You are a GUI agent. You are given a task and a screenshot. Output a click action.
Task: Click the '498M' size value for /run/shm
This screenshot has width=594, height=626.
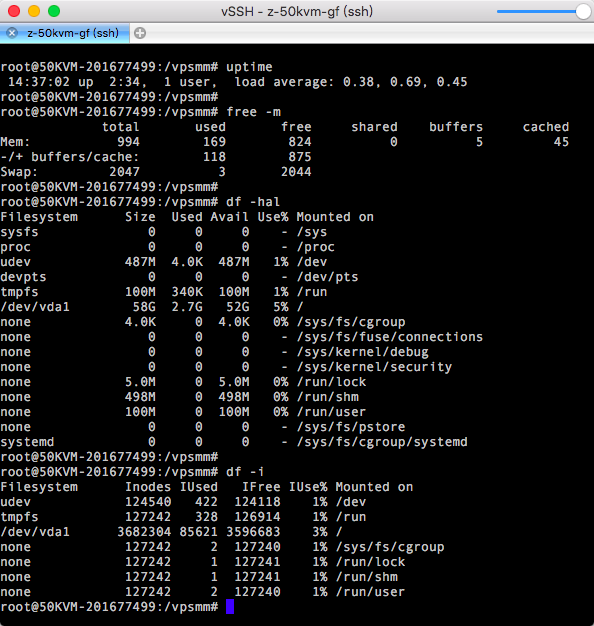click(x=140, y=397)
